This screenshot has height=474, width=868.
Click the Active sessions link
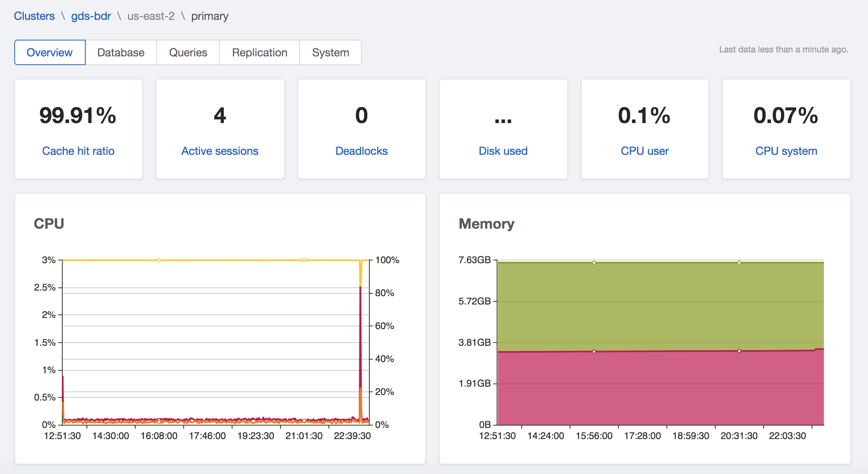[x=220, y=151]
